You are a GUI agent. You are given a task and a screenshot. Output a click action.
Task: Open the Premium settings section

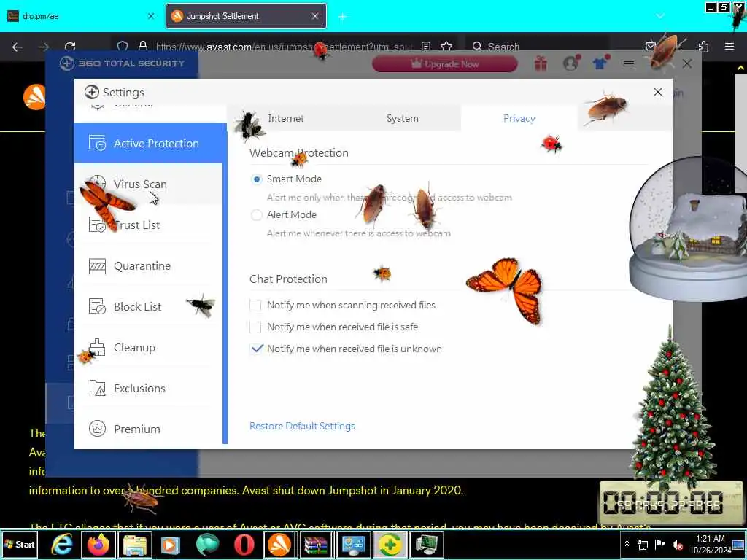coord(148,429)
